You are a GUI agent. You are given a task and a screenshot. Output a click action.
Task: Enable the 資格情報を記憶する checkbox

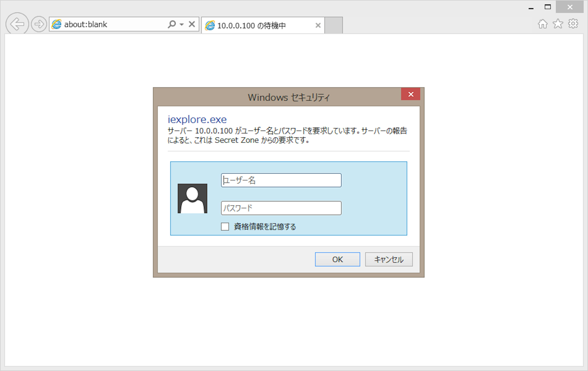tap(225, 227)
